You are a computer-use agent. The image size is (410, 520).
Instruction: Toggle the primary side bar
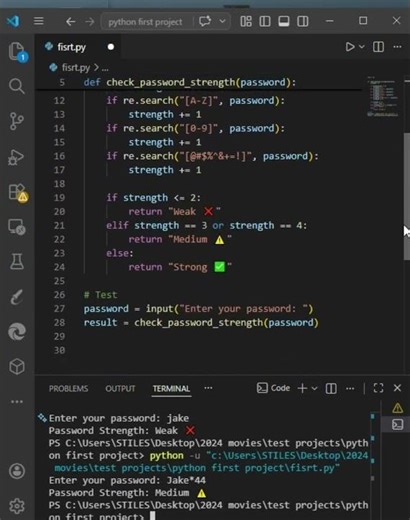click(x=265, y=22)
